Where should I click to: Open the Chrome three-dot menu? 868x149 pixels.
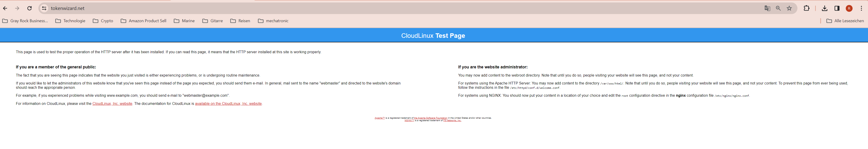point(861,8)
